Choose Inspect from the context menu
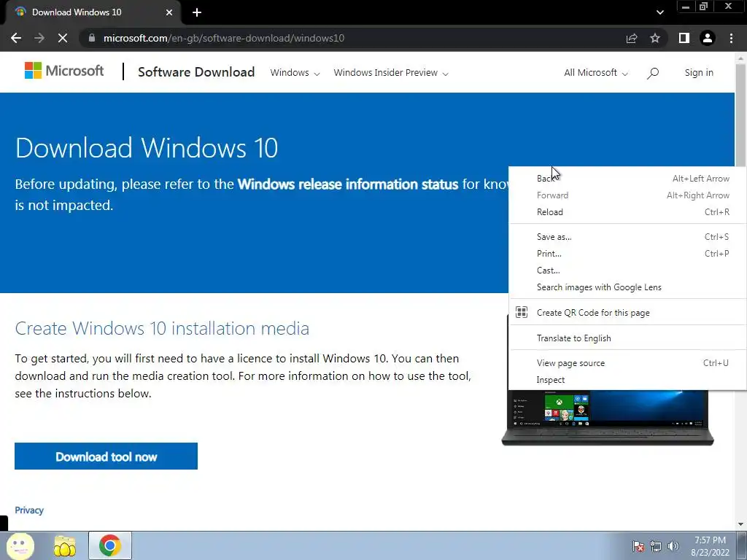 click(x=628, y=379)
